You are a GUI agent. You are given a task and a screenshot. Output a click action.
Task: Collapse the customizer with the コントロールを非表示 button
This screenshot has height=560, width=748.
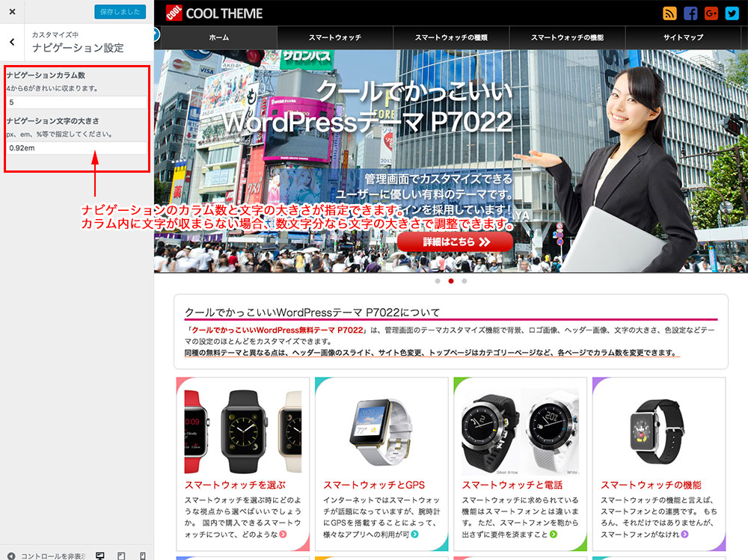point(46,556)
